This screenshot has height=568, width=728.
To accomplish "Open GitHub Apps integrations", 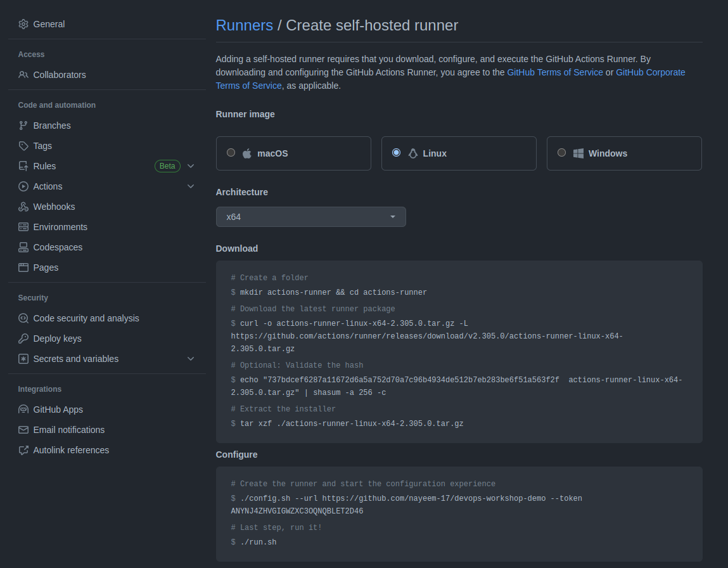I will [x=58, y=410].
